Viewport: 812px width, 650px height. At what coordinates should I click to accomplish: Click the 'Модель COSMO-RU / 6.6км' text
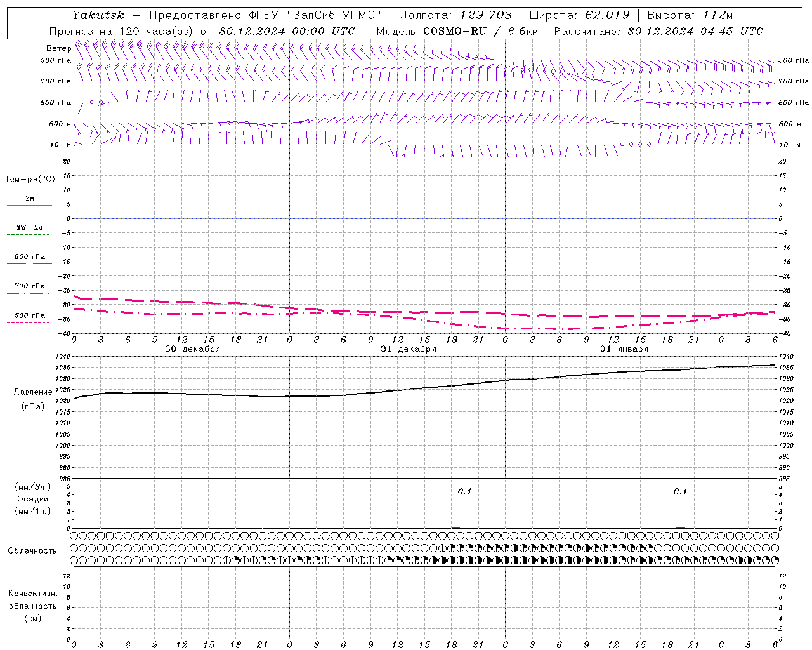pos(457,31)
